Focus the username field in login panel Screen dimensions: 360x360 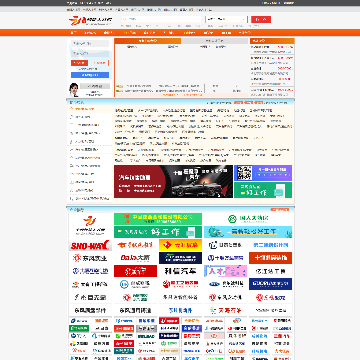90,43
